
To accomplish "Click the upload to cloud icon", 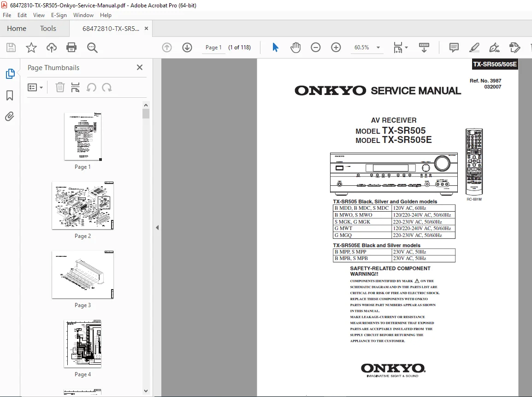I will click(x=52, y=47).
